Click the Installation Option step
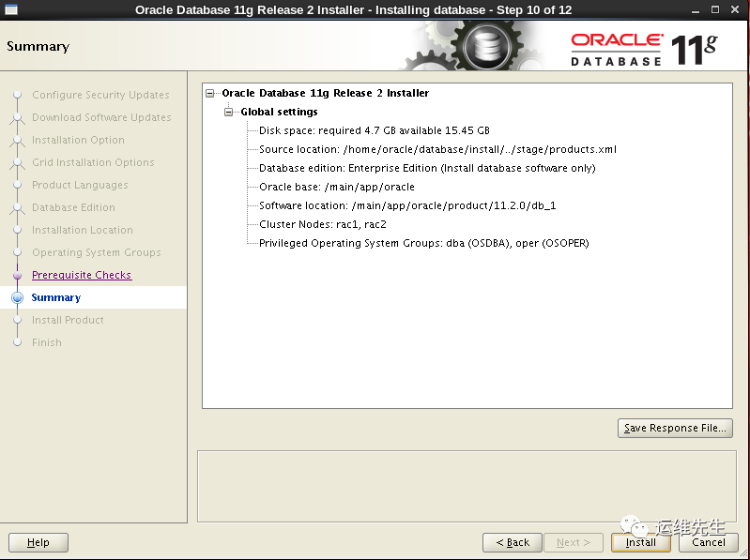This screenshot has height=560, width=750. [x=78, y=140]
